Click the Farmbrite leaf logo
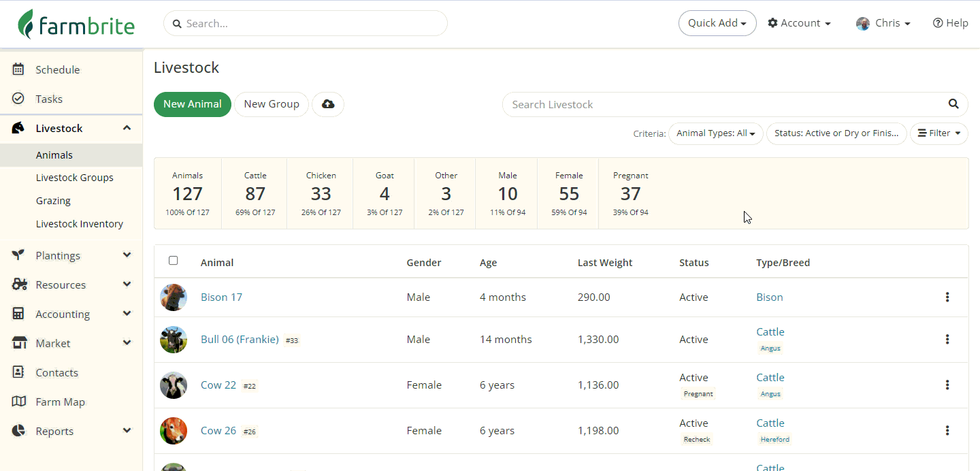 (26, 24)
